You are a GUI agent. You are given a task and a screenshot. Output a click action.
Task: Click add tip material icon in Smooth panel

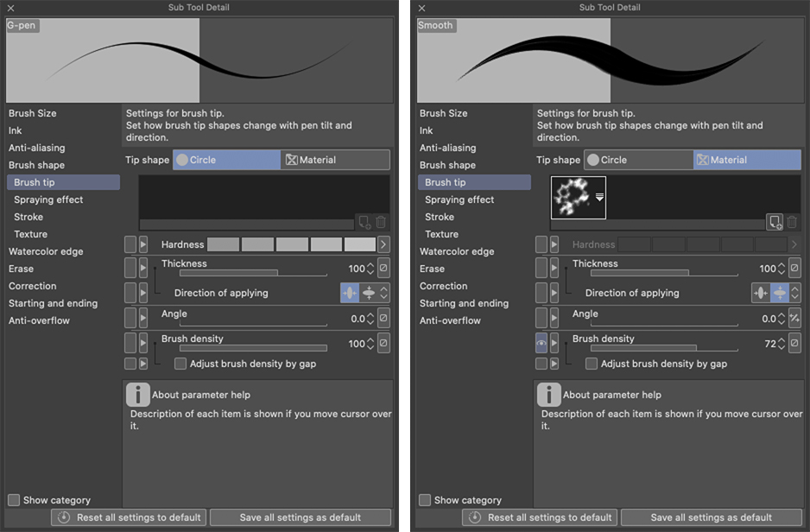coord(775,223)
